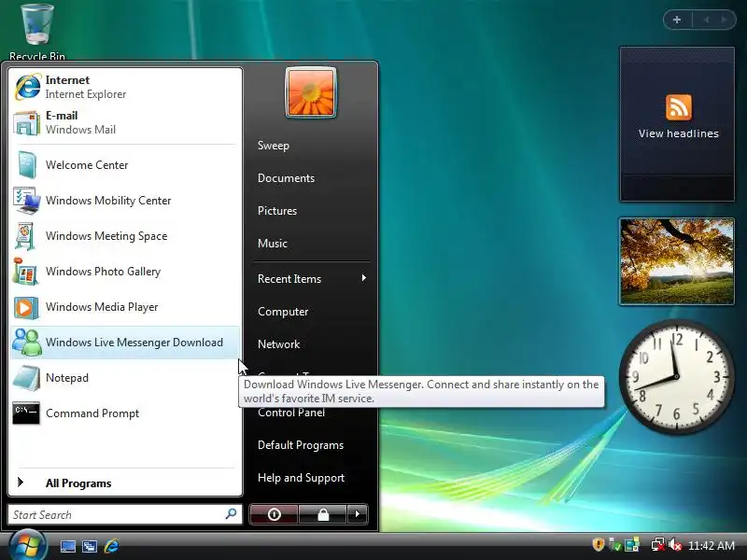Click the user account flower picture

311,91
